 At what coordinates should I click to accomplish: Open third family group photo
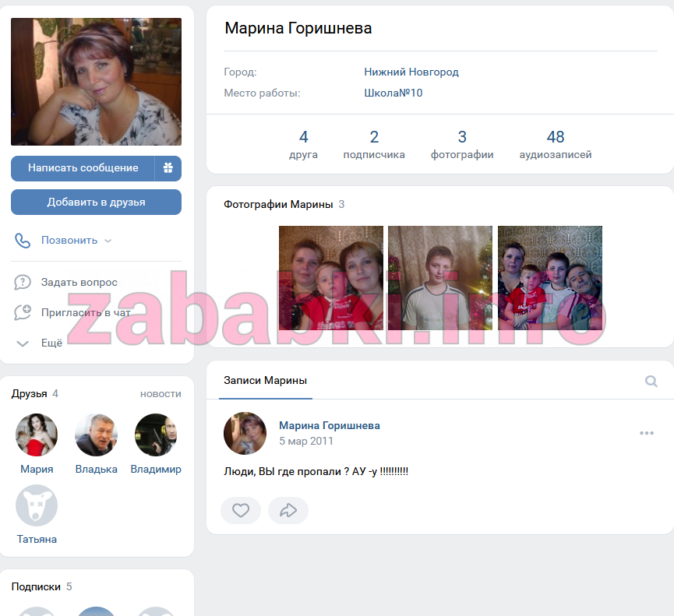(x=550, y=278)
